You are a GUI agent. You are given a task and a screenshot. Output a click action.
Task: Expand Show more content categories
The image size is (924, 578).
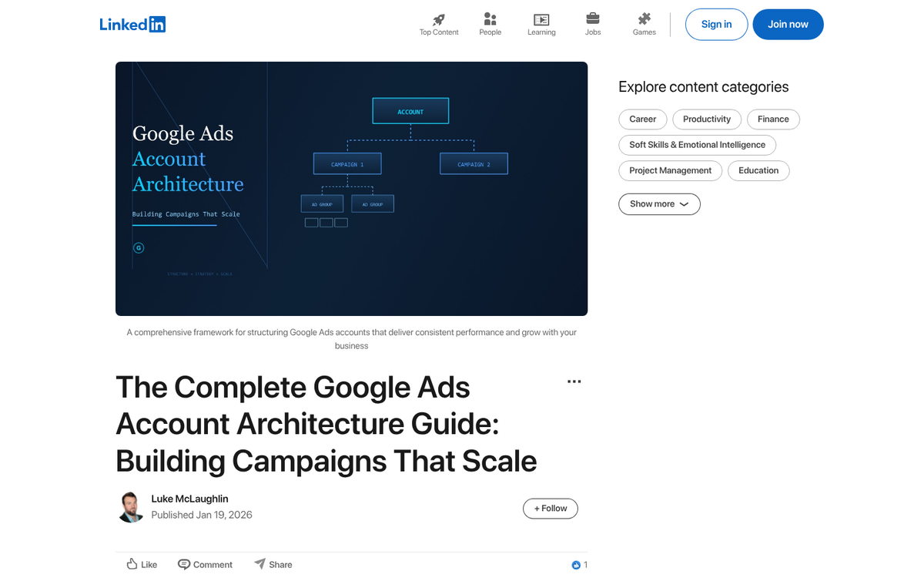pyautogui.click(x=659, y=203)
